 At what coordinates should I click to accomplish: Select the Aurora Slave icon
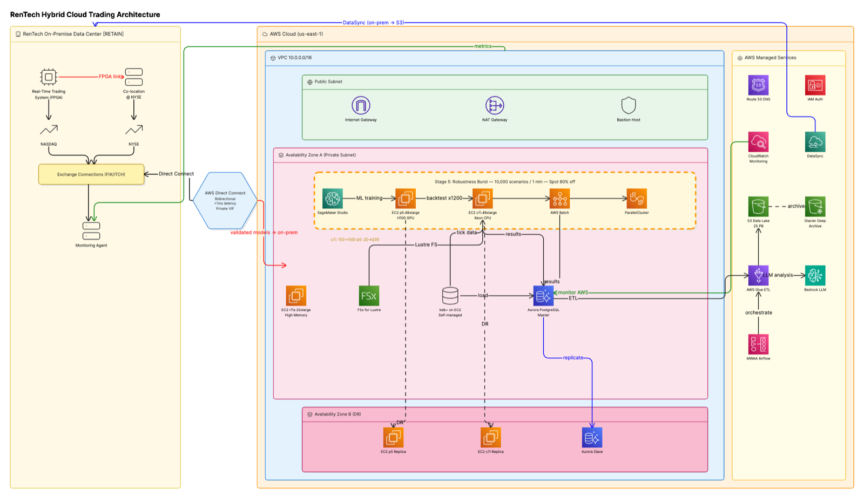(592, 438)
